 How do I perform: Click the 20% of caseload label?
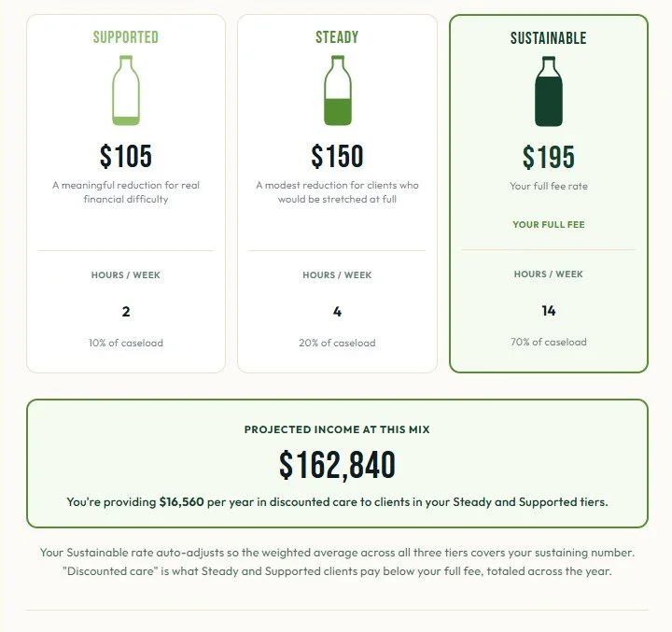[x=337, y=343]
